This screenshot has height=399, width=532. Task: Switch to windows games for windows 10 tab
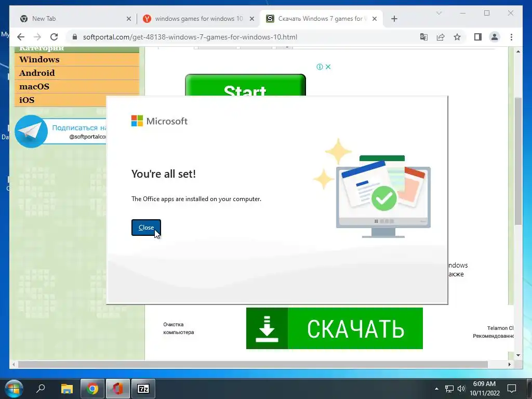click(x=199, y=19)
